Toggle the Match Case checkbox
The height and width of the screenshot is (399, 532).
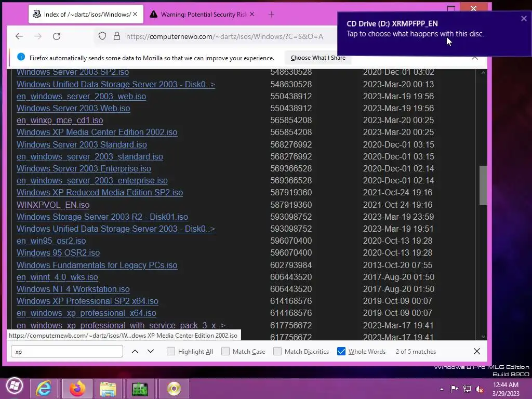(225, 351)
